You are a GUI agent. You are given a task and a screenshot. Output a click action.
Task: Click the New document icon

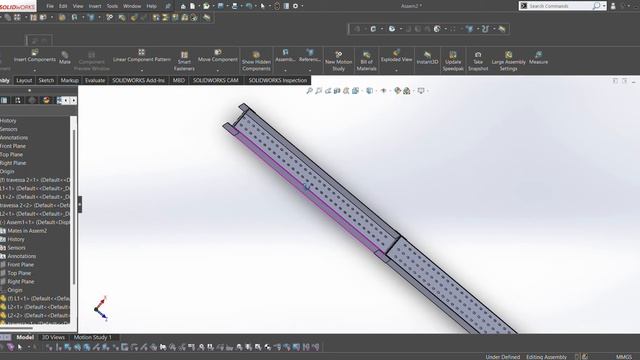(x=192, y=6)
